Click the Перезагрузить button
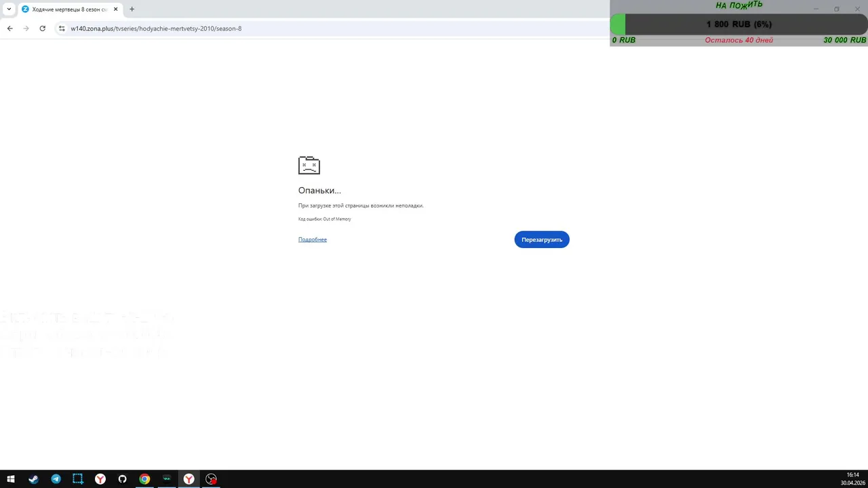868x488 pixels. click(x=542, y=239)
